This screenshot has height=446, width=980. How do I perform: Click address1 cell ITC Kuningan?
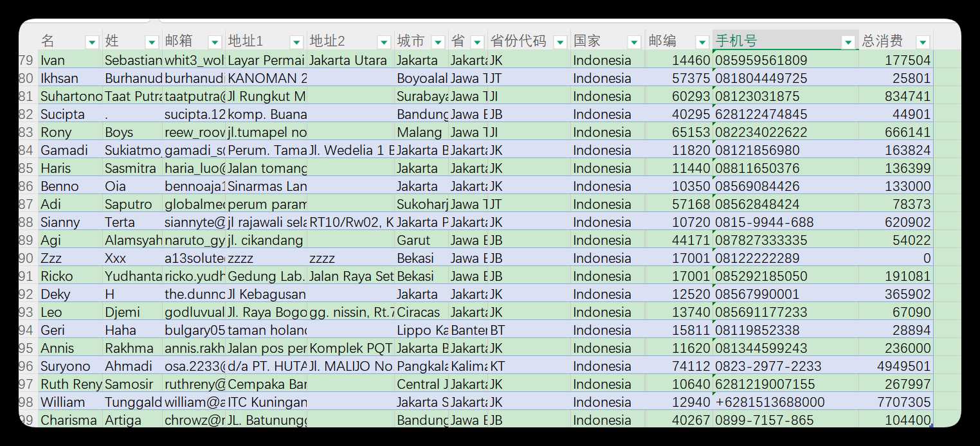point(266,402)
